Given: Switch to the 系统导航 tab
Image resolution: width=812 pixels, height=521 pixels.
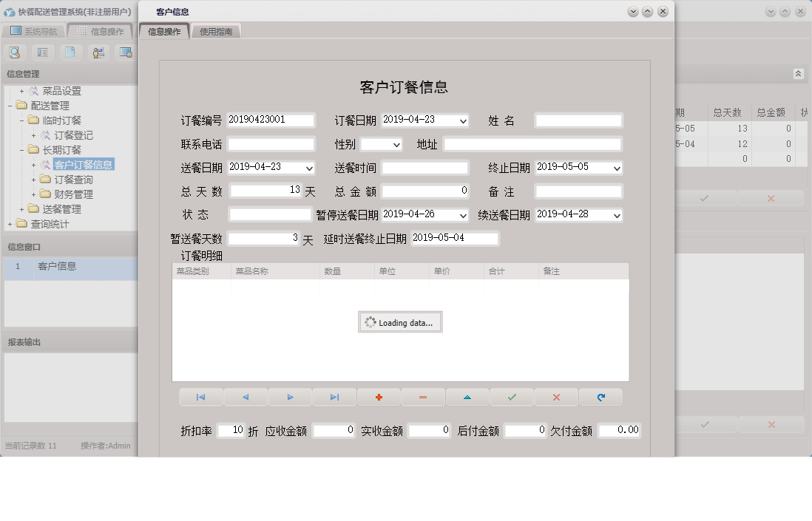Looking at the screenshot, I should tap(35, 31).
